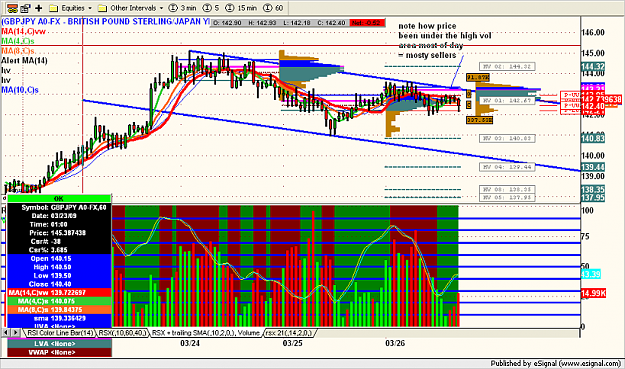Click the red 142.40 last-price marker

593,106
